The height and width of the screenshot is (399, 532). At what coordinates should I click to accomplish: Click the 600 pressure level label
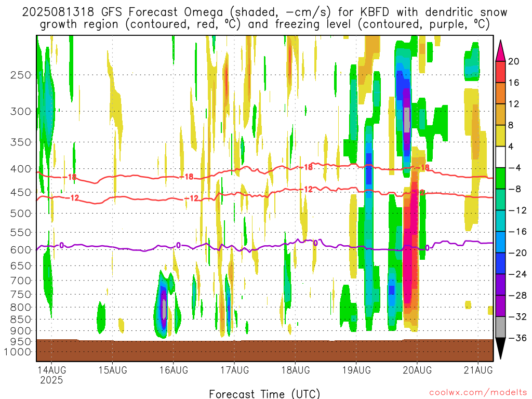21,250
